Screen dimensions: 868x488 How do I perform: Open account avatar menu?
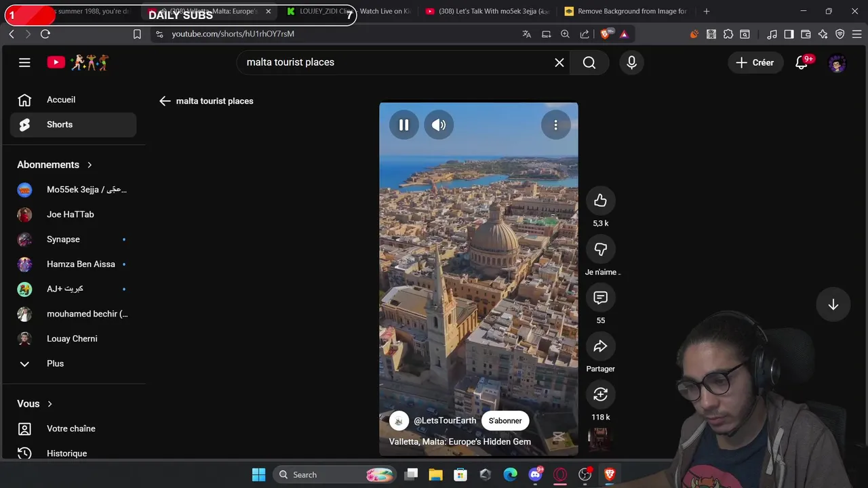click(837, 63)
